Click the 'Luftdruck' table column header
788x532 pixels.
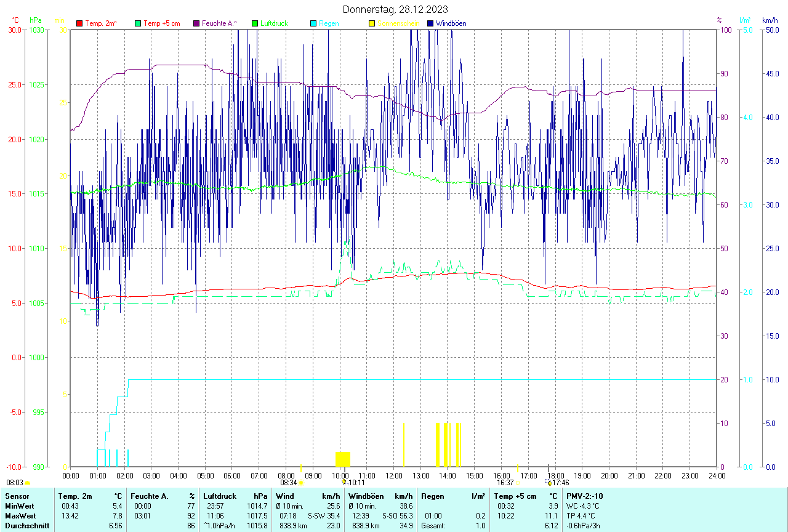[x=220, y=496]
